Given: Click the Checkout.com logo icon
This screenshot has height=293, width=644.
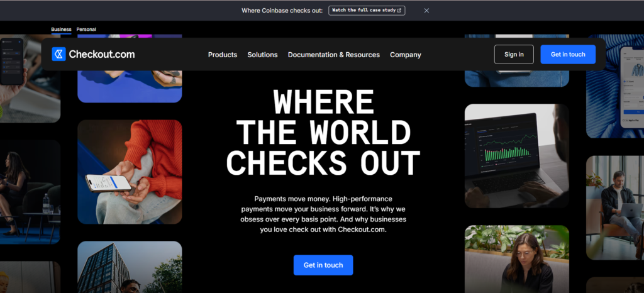Looking at the screenshot, I should pyautogui.click(x=58, y=54).
